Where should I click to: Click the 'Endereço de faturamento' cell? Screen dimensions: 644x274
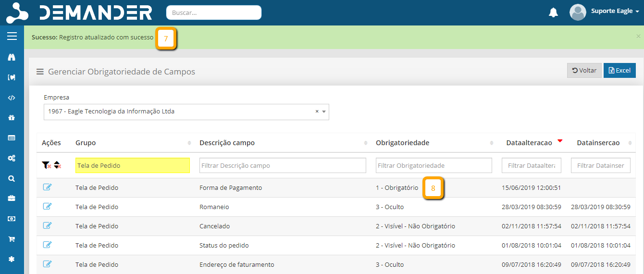tap(237, 265)
